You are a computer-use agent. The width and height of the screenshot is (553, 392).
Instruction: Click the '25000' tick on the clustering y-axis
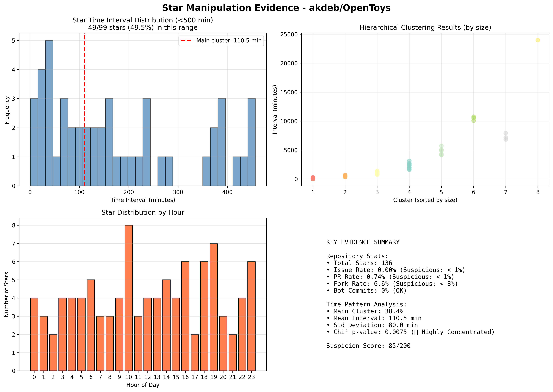click(x=289, y=34)
